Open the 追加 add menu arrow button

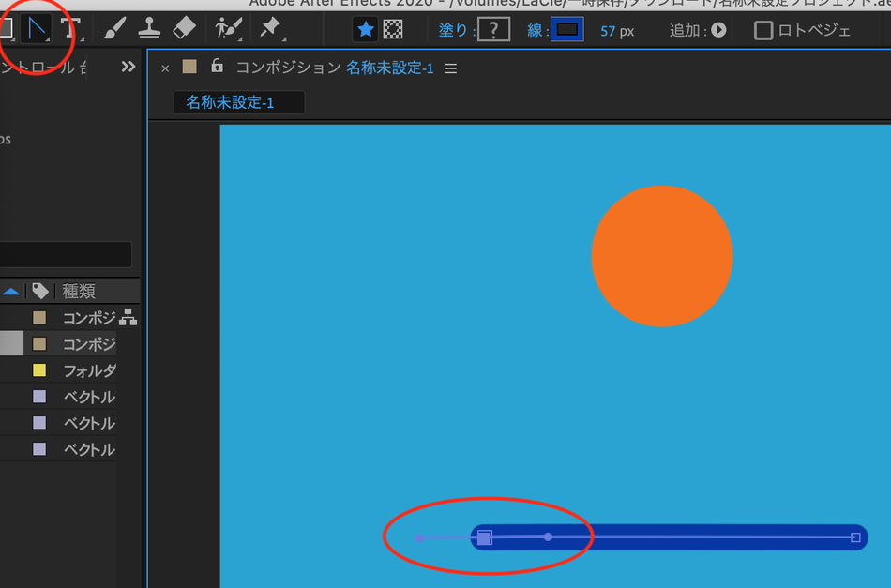(718, 30)
